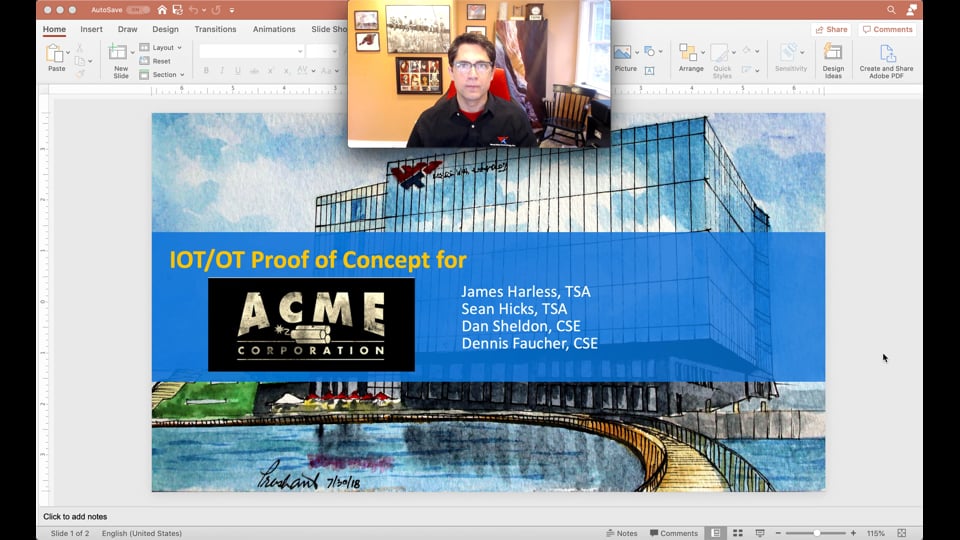
Task: Click the Reset slide button
Action: point(156,61)
